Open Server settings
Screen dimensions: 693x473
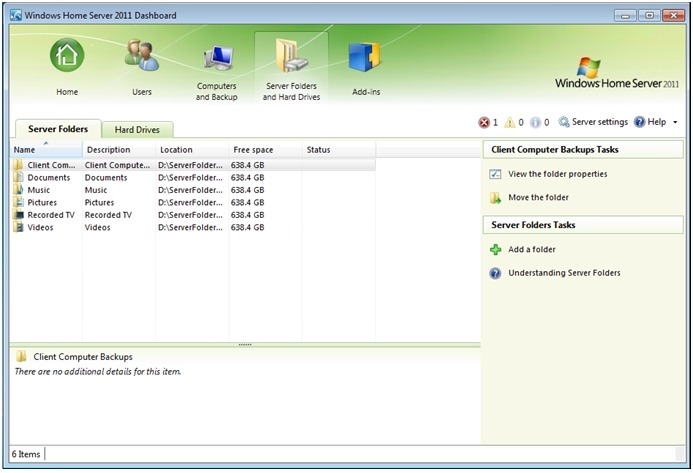tap(593, 123)
